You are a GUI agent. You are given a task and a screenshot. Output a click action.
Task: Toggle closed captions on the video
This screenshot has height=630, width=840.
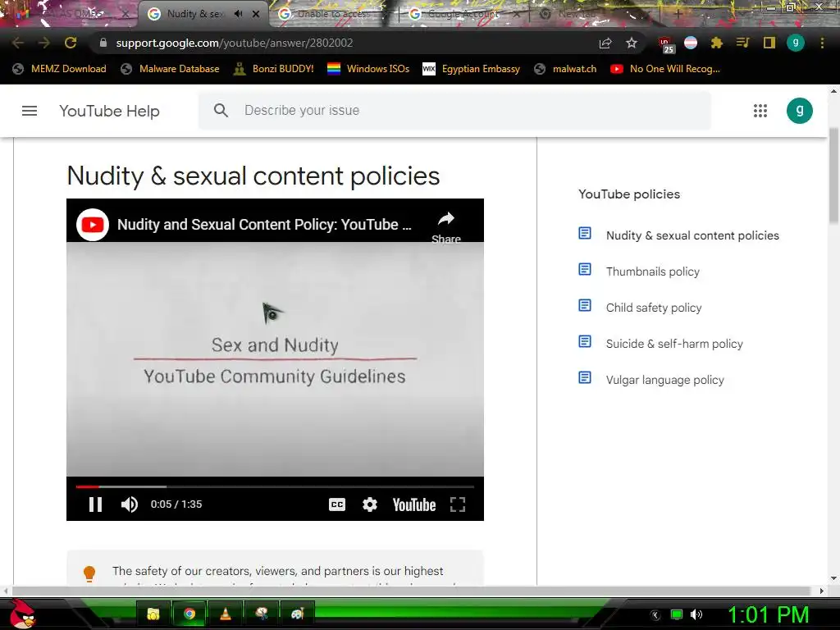click(x=337, y=504)
